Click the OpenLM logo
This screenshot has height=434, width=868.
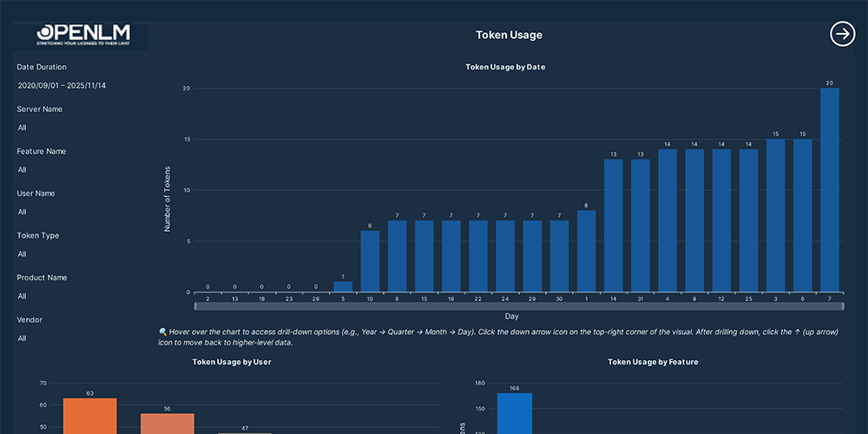click(x=83, y=35)
